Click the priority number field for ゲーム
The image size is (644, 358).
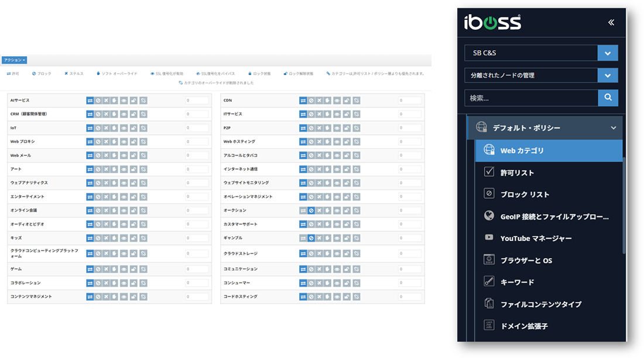click(197, 269)
